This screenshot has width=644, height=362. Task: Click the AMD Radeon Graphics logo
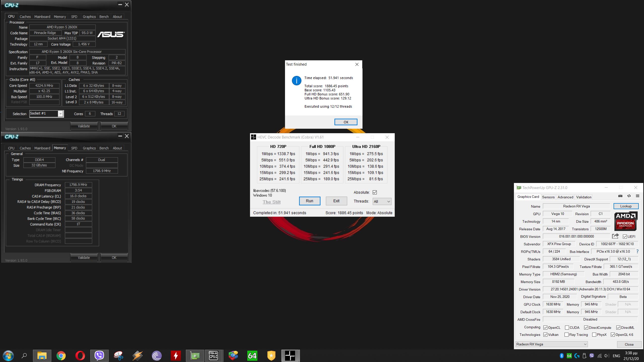(626, 221)
